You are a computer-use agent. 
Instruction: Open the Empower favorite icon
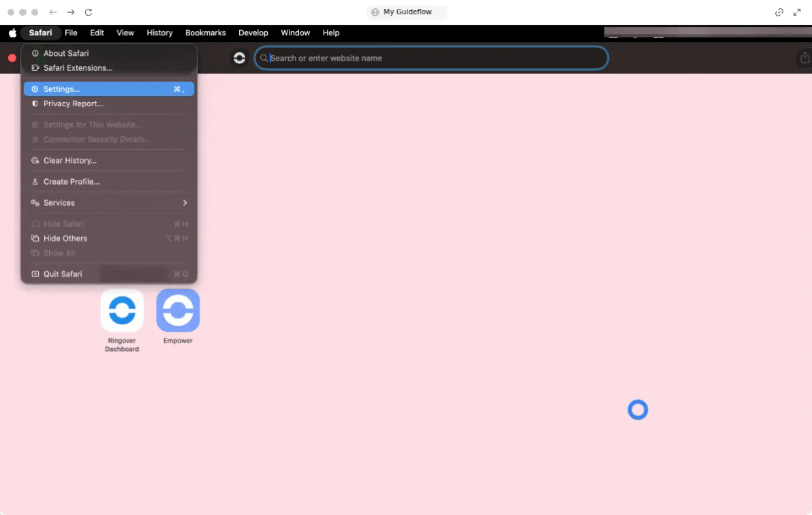(x=178, y=310)
